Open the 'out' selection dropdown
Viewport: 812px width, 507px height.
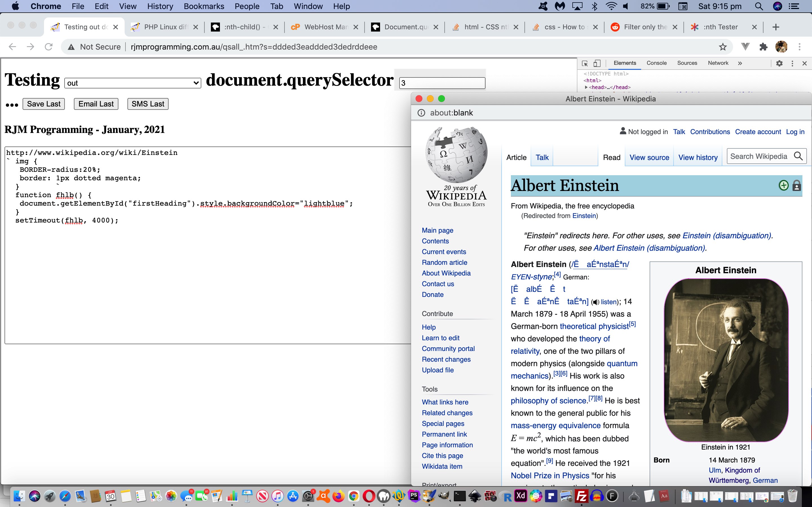(x=132, y=83)
